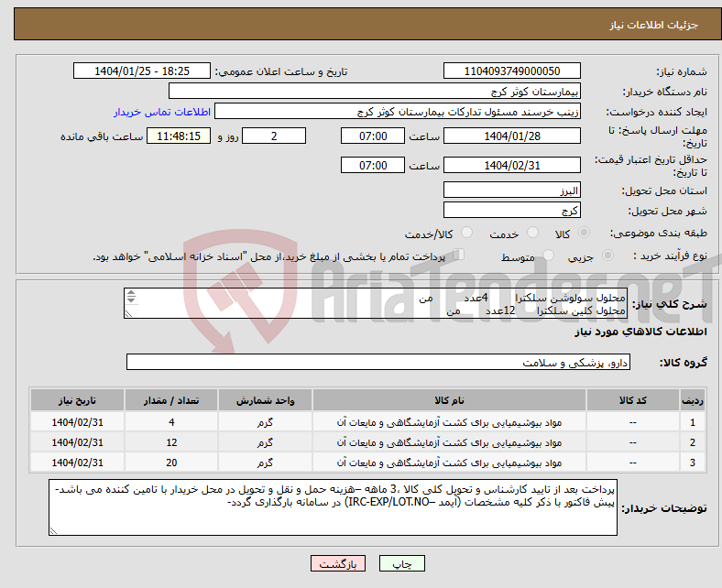Click the کد کالا column header
Image resolution: width=722 pixels, height=588 pixels.
(x=633, y=400)
